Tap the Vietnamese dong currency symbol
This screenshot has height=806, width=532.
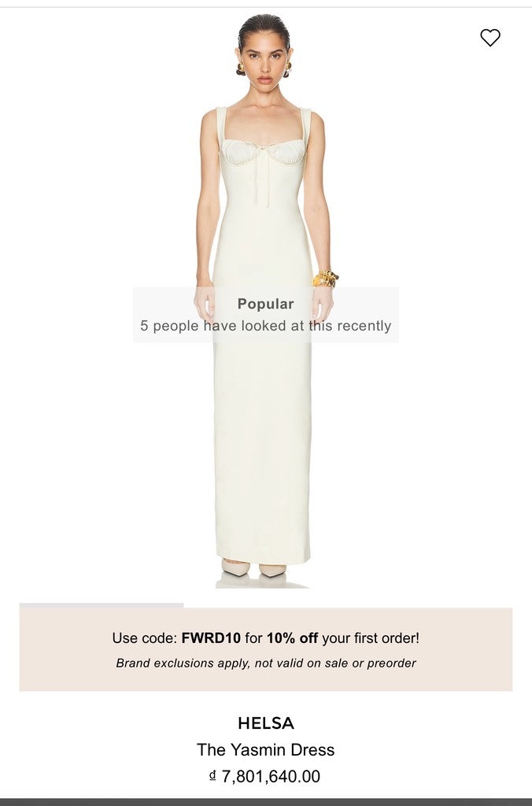212,775
